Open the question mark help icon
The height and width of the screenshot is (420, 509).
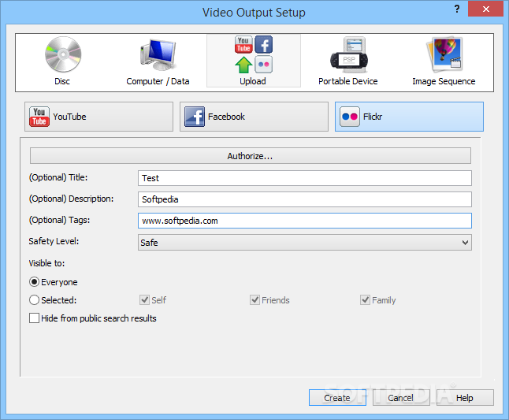(x=457, y=9)
